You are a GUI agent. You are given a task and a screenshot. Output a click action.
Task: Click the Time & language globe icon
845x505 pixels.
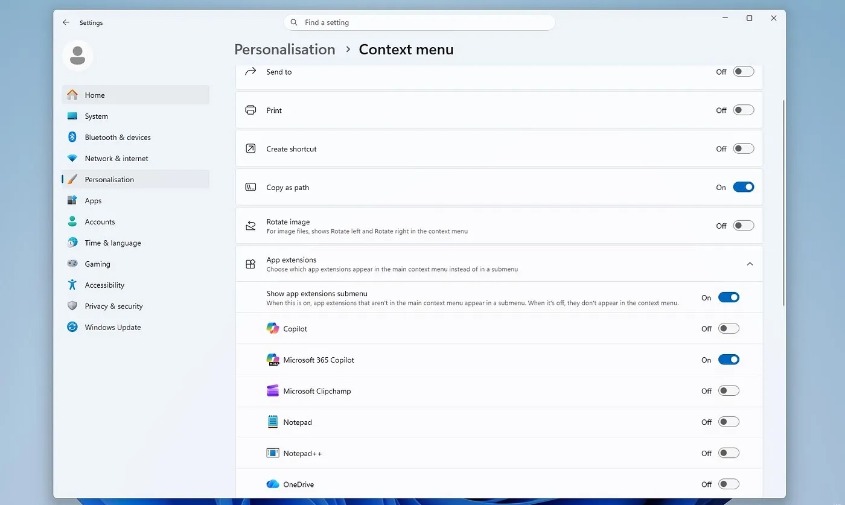pyautogui.click(x=72, y=243)
